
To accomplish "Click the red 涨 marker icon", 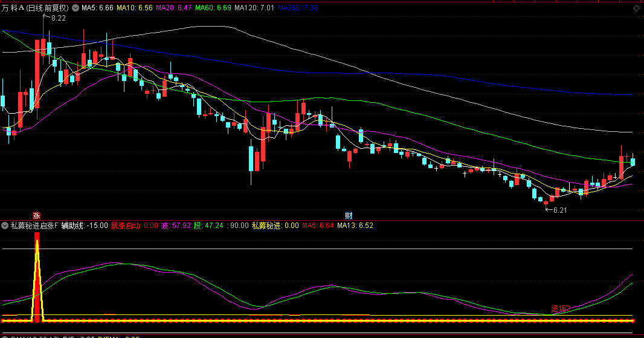I will [36, 215].
